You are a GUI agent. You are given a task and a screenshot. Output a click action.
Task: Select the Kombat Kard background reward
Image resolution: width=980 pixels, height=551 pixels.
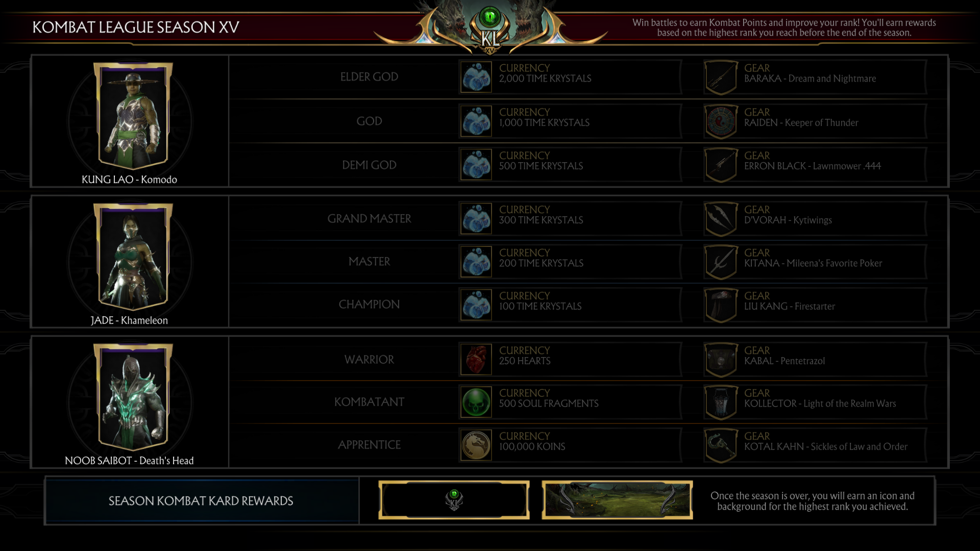point(617,500)
